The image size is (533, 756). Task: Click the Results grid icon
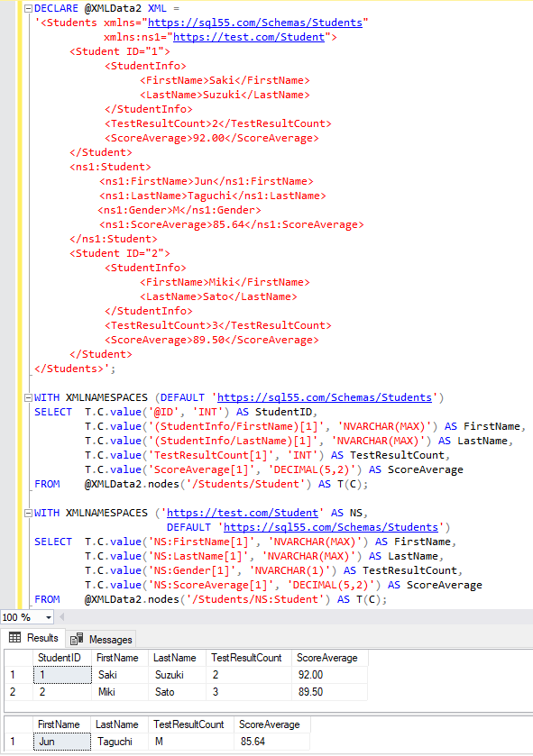pyautogui.click(x=15, y=638)
